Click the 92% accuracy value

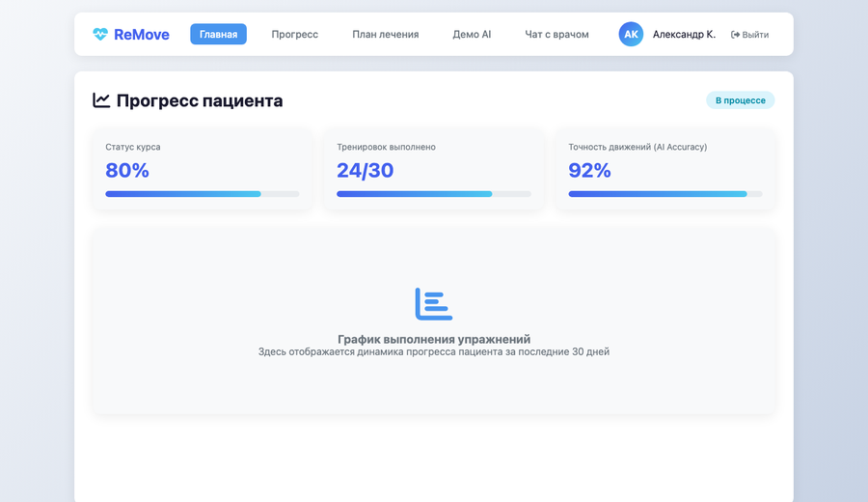coord(589,170)
